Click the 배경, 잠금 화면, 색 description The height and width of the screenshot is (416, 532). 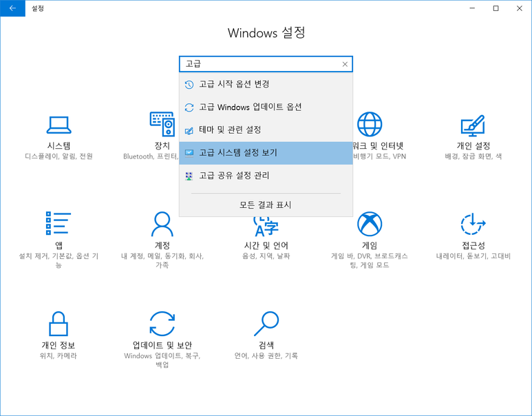pos(474,156)
